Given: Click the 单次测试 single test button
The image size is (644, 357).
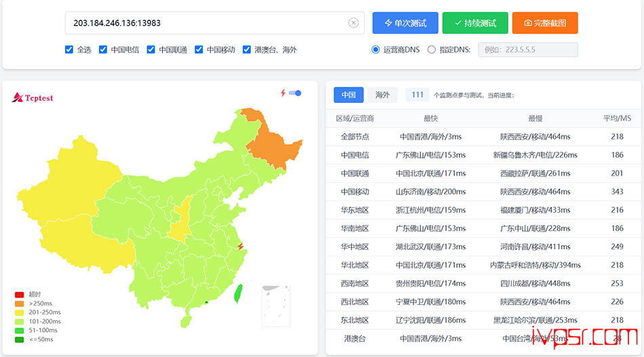Looking at the screenshot, I should pos(405,23).
